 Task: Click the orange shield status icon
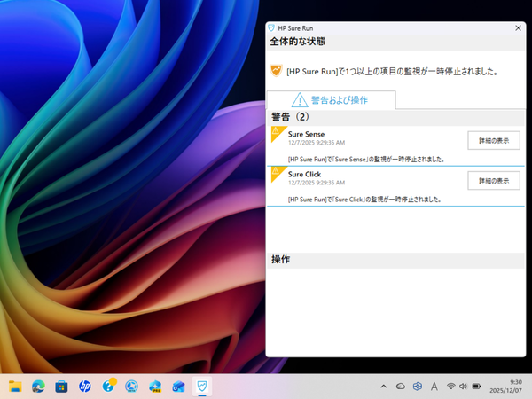click(276, 71)
